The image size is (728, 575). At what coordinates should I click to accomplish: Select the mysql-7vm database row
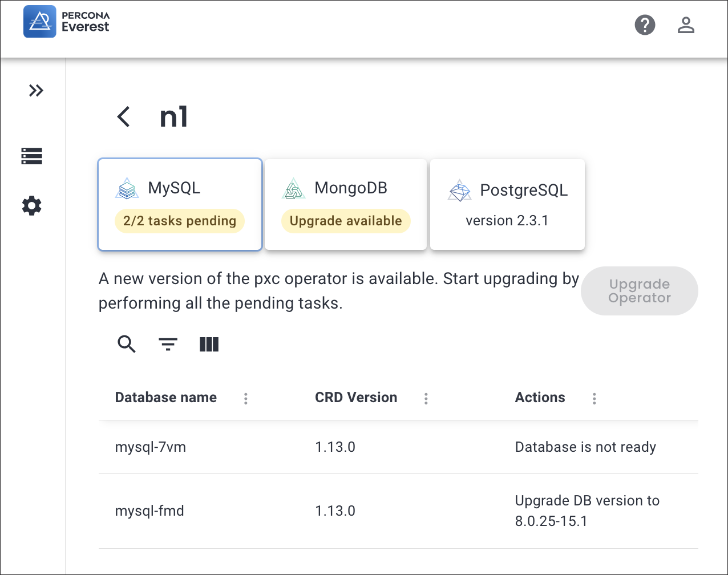point(151,447)
